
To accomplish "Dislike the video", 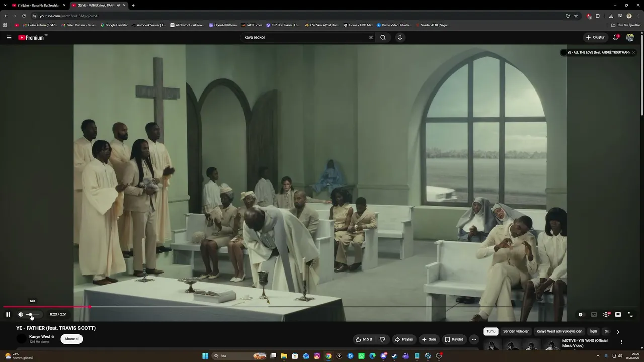I will [382, 339].
